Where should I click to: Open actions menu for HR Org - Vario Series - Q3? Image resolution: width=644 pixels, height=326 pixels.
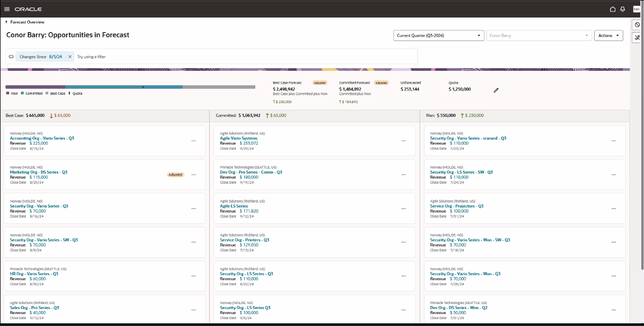coord(193,276)
